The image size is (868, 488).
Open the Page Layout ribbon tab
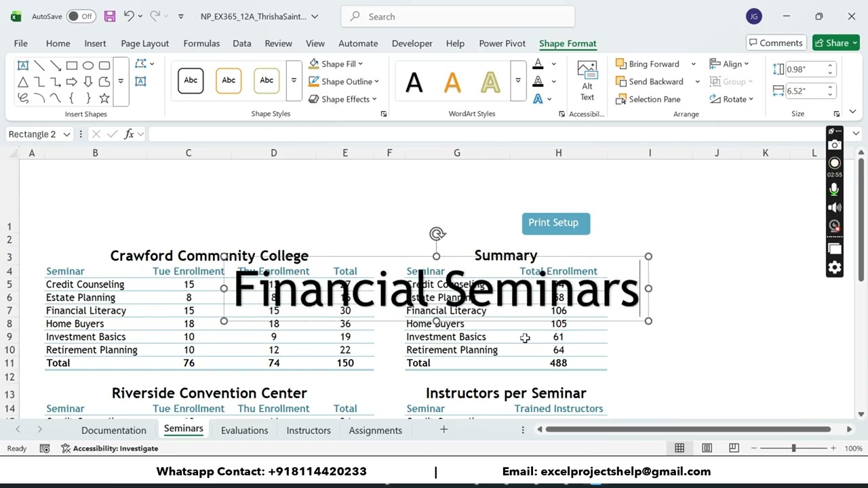[x=144, y=43]
